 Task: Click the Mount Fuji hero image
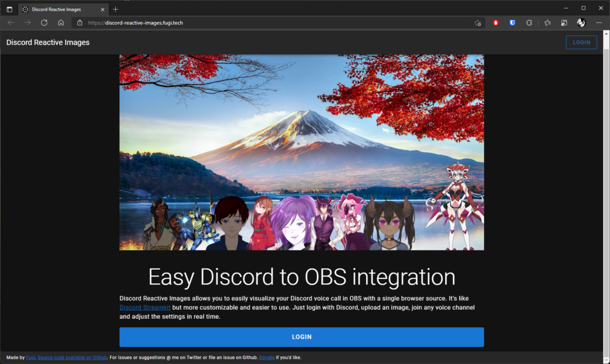pyautogui.click(x=302, y=152)
